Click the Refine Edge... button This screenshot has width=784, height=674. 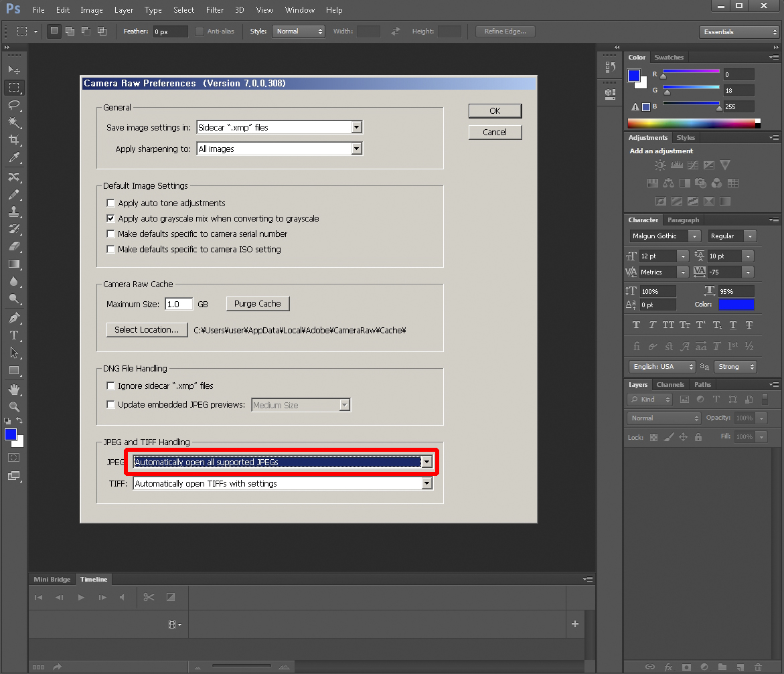pyautogui.click(x=505, y=31)
